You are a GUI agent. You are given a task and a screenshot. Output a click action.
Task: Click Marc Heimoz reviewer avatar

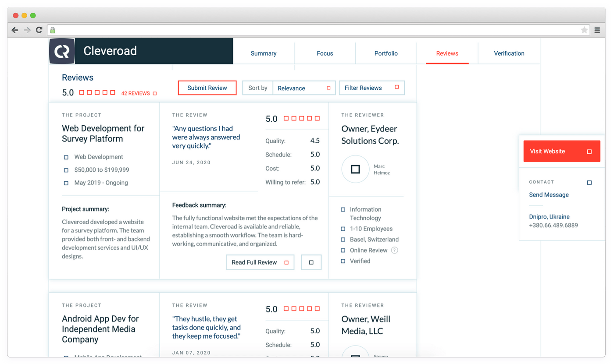(355, 169)
